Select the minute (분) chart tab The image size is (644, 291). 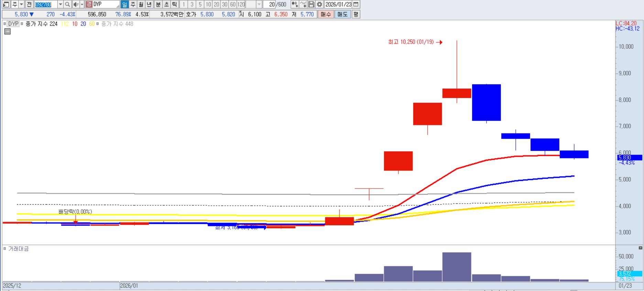[158, 4]
